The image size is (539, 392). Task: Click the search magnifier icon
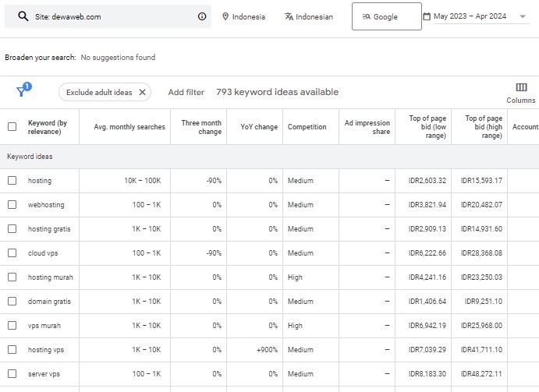pyautogui.click(x=23, y=16)
